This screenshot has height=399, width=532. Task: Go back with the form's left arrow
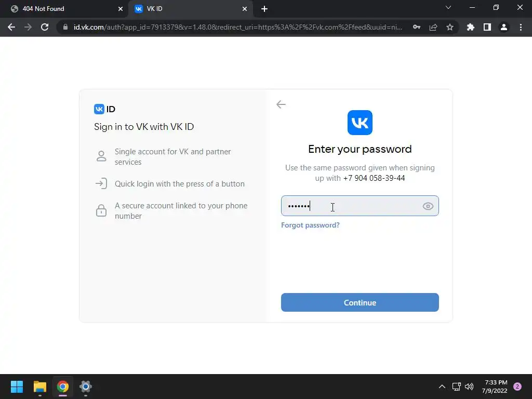(281, 104)
